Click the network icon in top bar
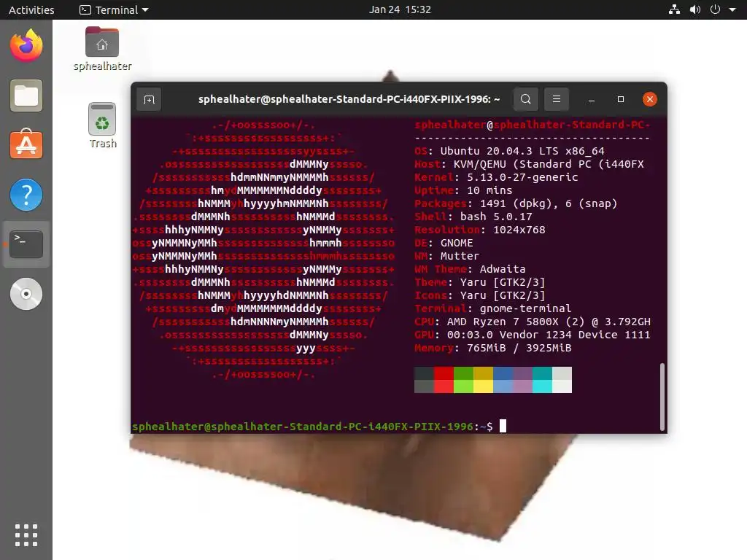Viewport: 747px width, 560px height. [674, 9]
